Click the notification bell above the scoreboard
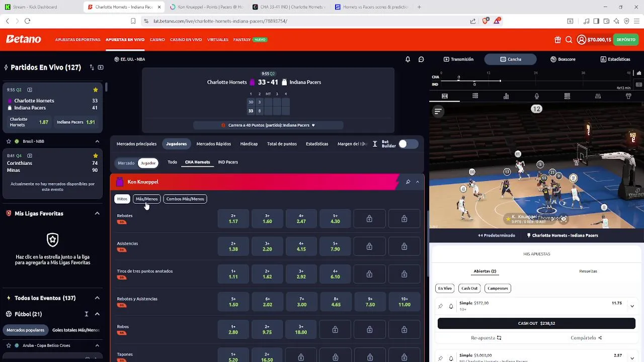Image resolution: width=644 pixels, height=362 pixels. point(408,59)
